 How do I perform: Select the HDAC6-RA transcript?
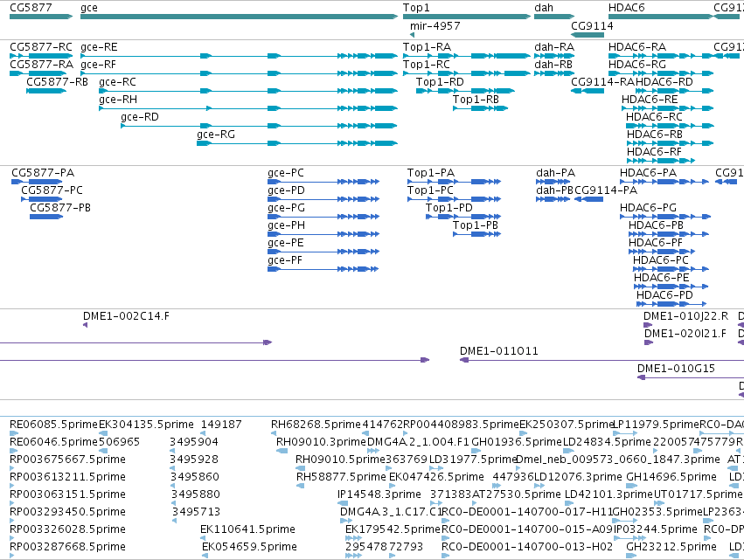coord(660,56)
